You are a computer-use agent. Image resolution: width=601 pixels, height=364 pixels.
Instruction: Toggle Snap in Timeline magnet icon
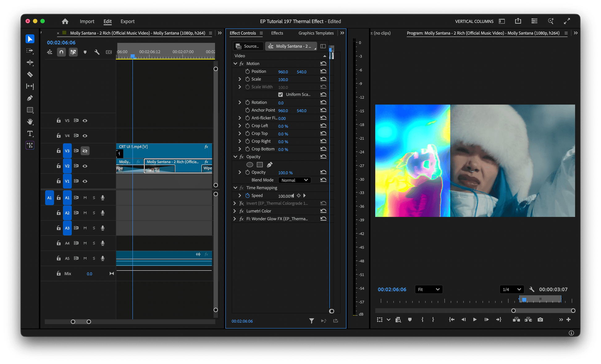61,52
